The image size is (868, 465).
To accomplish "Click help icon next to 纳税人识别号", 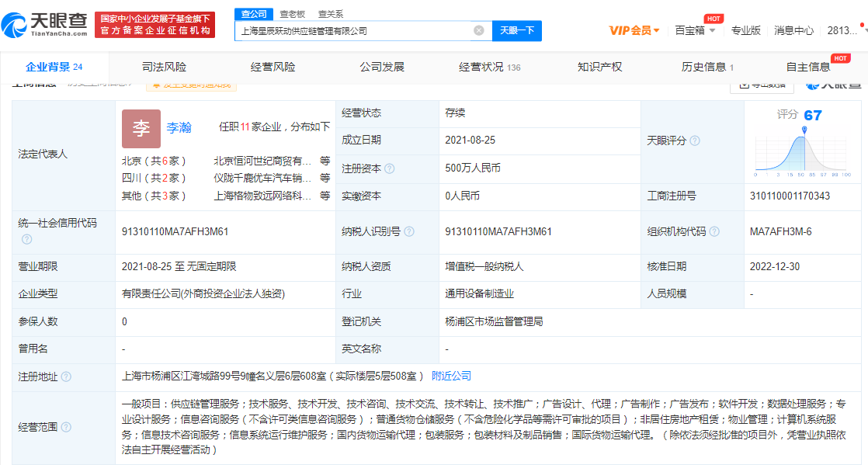I will pyautogui.click(x=409, y=231).
